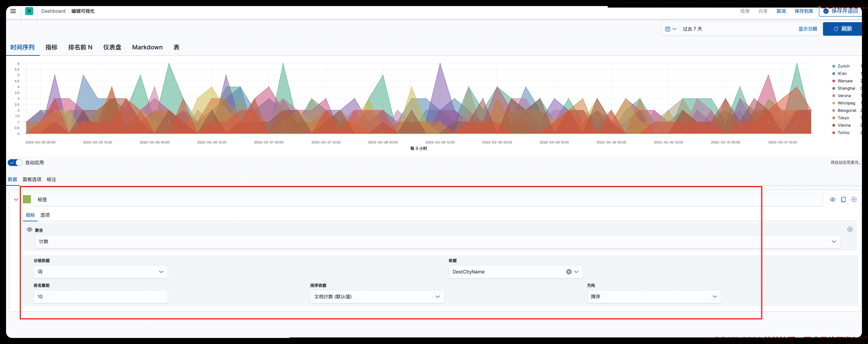This screenshot has height=344, width=868.
Task: Open the 排序依据 文档计数 dropdown
Action: [x=377, y=297]
